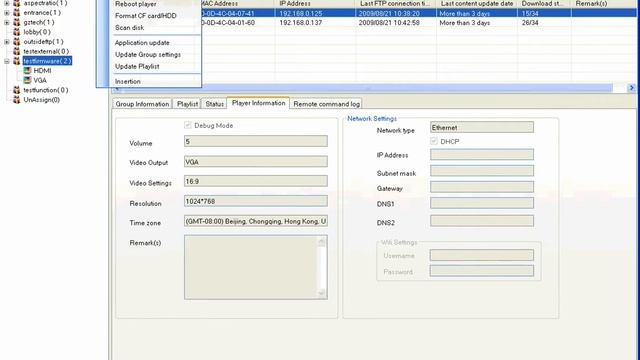The height and width of the screenshot is (360, 640).
Task: Select the row with IP 192.168.0.125
Action: 418,13
